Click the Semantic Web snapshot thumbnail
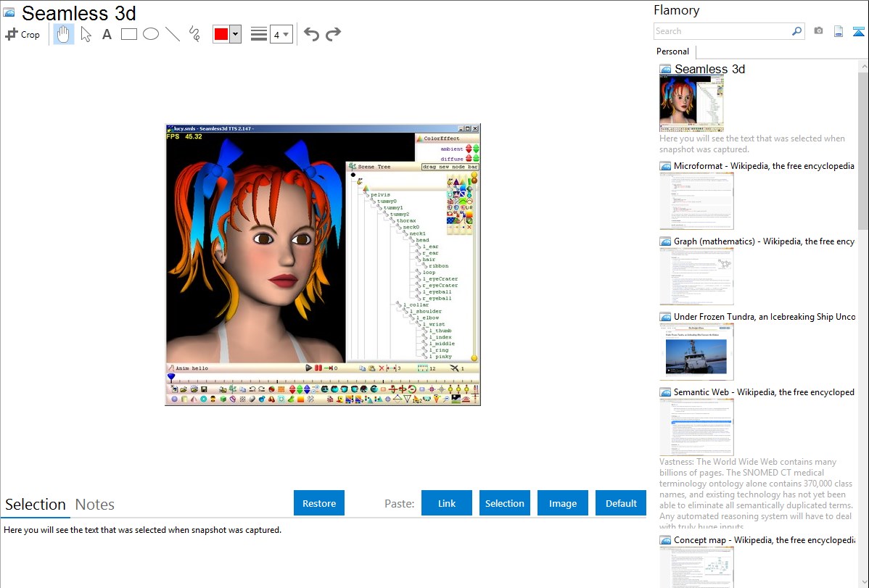 click(x=696, y=427)
